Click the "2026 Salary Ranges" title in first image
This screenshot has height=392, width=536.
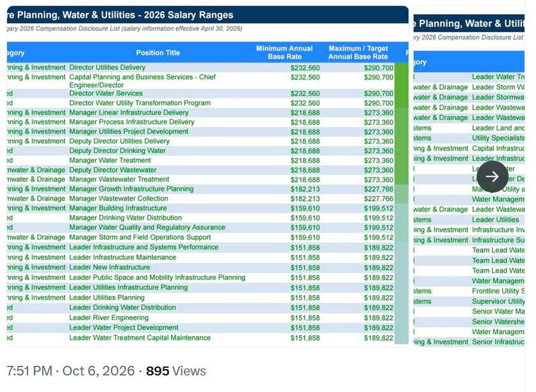click(188, 15)
